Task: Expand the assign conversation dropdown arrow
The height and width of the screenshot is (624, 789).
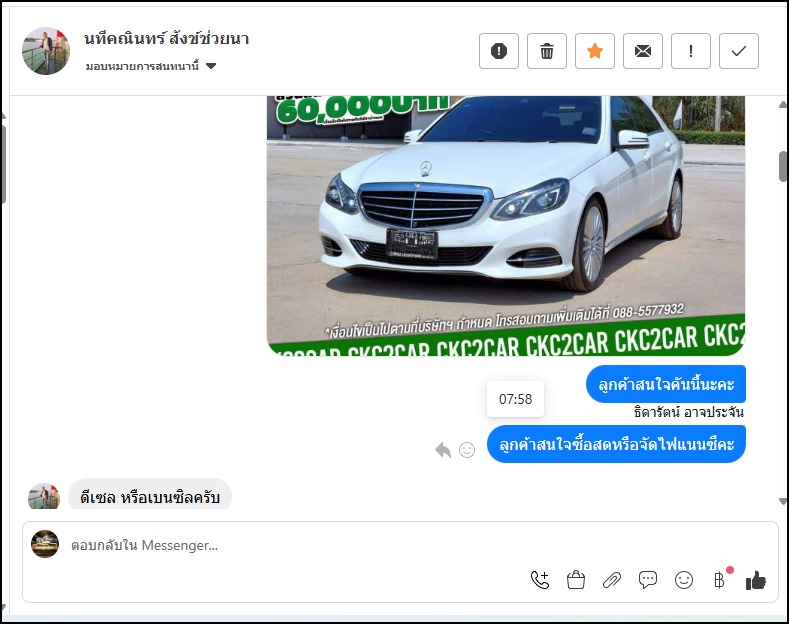Action: click(x=211, y=66)
